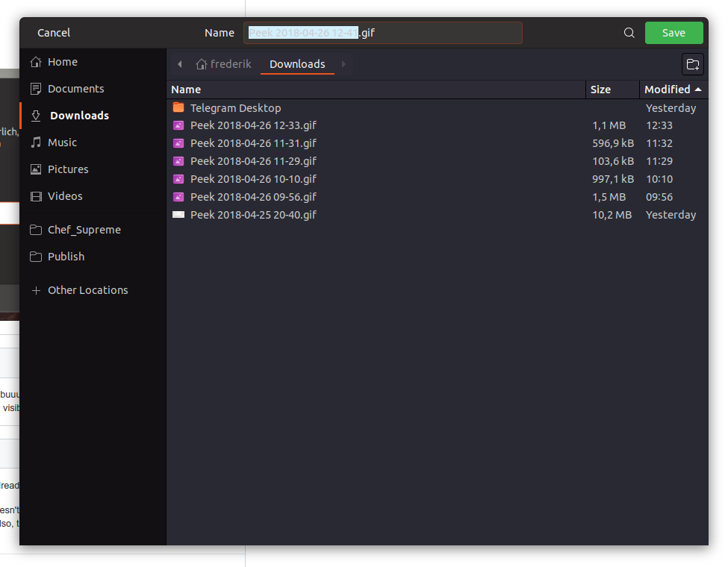Click the back arrow in the path bar
The image size is (728, 567).
[x=180, y=64]
